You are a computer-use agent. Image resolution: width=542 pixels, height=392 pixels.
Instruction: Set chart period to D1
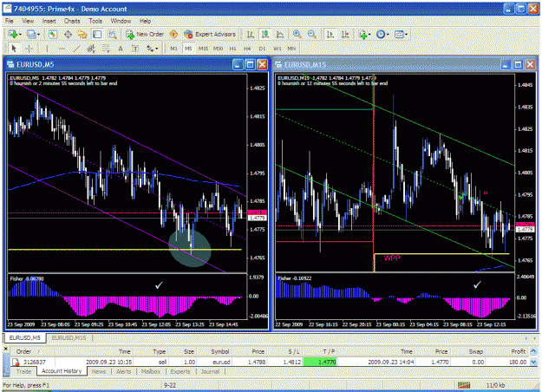coord(262,49)
